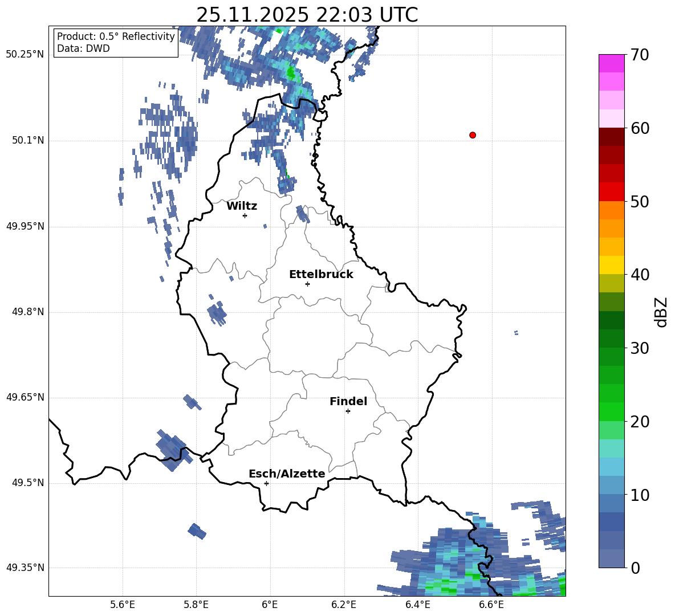Pick the dark green band just above 30 dBZ

click(x=611, y=338)
